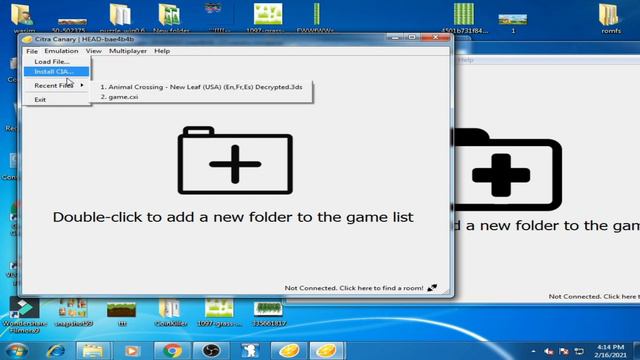This screenshot has width=640, height=360.
Task: Select the Wondershare Filmora9 desktop shortcut
Action: coord(24,316)
